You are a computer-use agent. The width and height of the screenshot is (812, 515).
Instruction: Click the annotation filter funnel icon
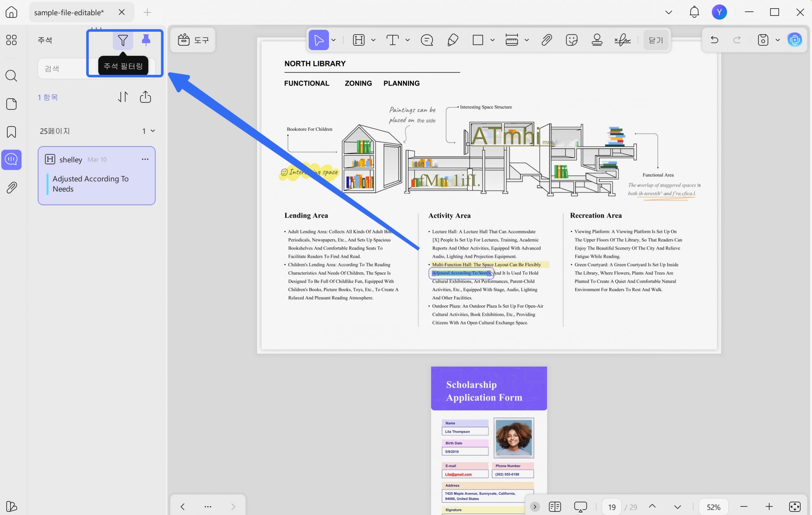(123, 41)
